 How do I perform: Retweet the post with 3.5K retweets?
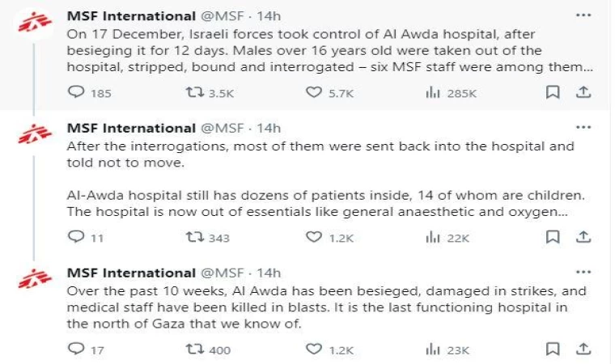(195, 93)
